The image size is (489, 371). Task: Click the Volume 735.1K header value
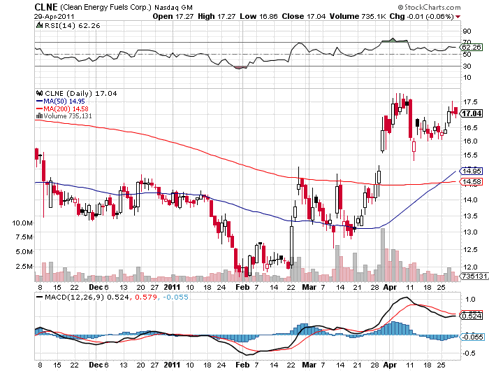[358, 16]
